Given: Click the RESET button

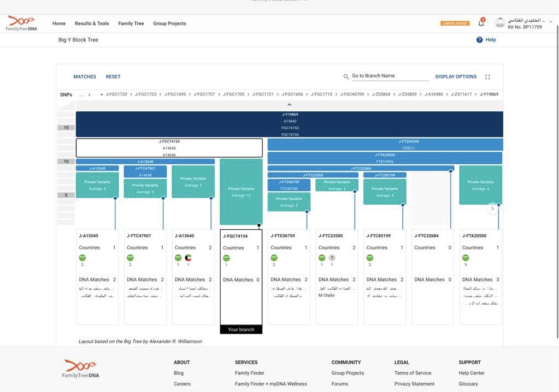Looking at the screenshot, I should click(113, 76).
